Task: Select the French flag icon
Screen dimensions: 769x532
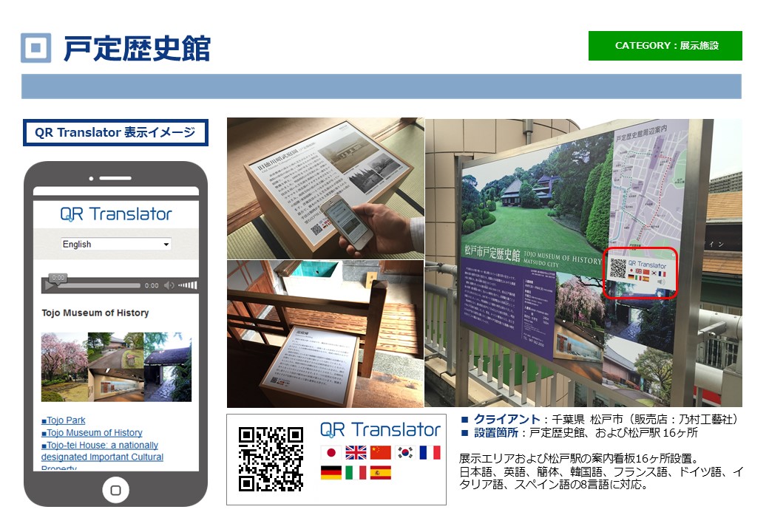Action: [x=430, y=453]
